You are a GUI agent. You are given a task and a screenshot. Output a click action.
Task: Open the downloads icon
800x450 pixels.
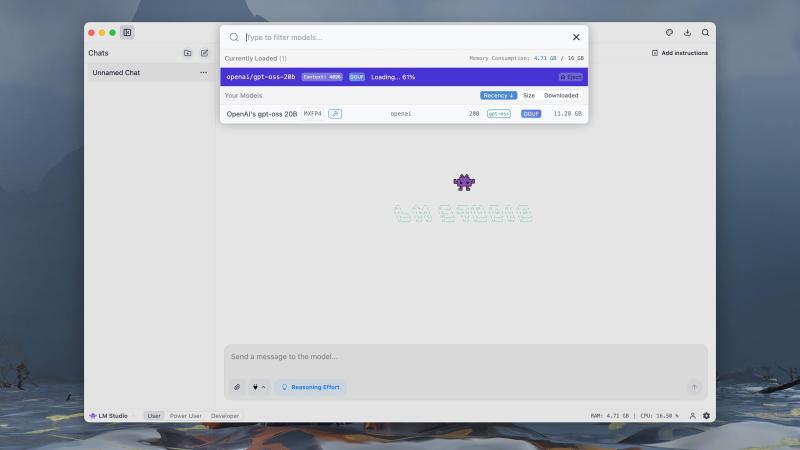point(687,33)
